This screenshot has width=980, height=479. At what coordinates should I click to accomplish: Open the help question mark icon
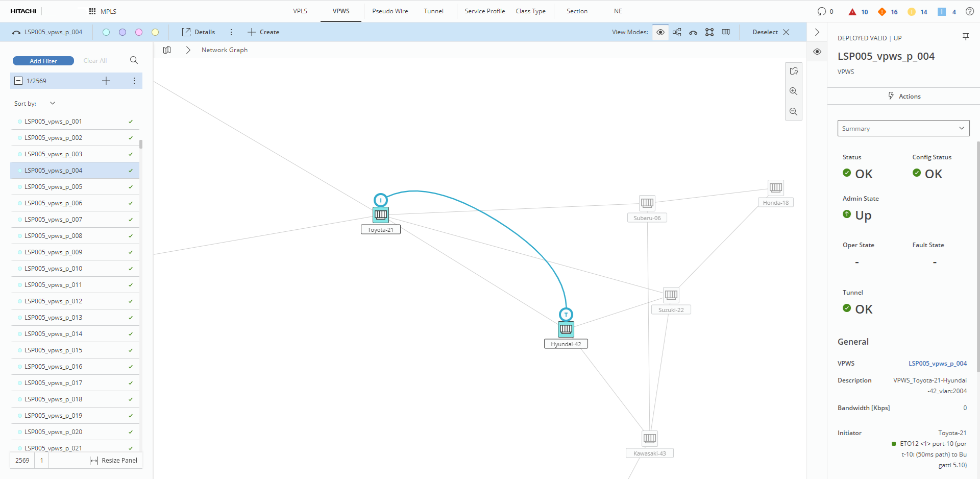point(969,11)
